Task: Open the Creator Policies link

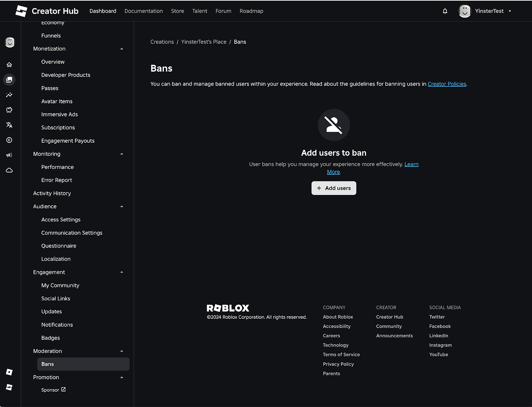Action: pyautogui.click(x=447, y=84)
